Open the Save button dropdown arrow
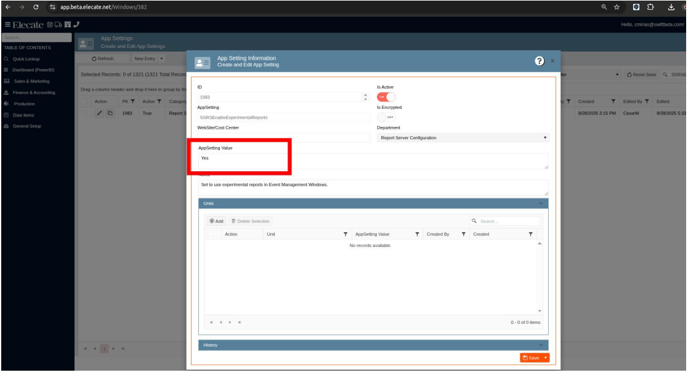 click(x=545, y=358)
